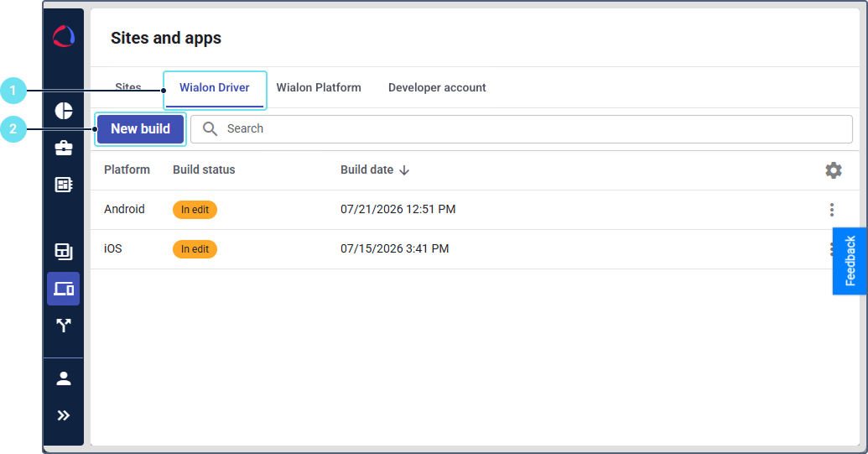Open the branching arrows icon in sidebar
The width and height of the screenshot is (868, 454).
click(64, 325)
